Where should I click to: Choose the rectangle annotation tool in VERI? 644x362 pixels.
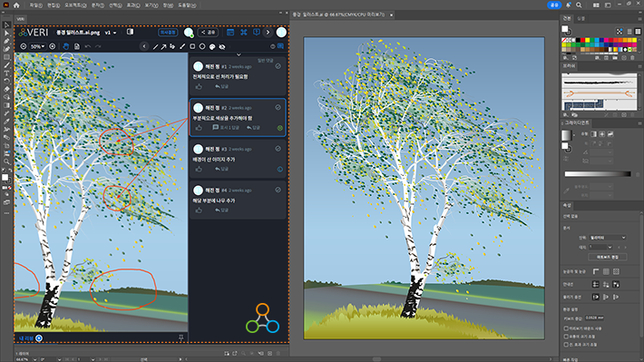click(x=192, y=46)
